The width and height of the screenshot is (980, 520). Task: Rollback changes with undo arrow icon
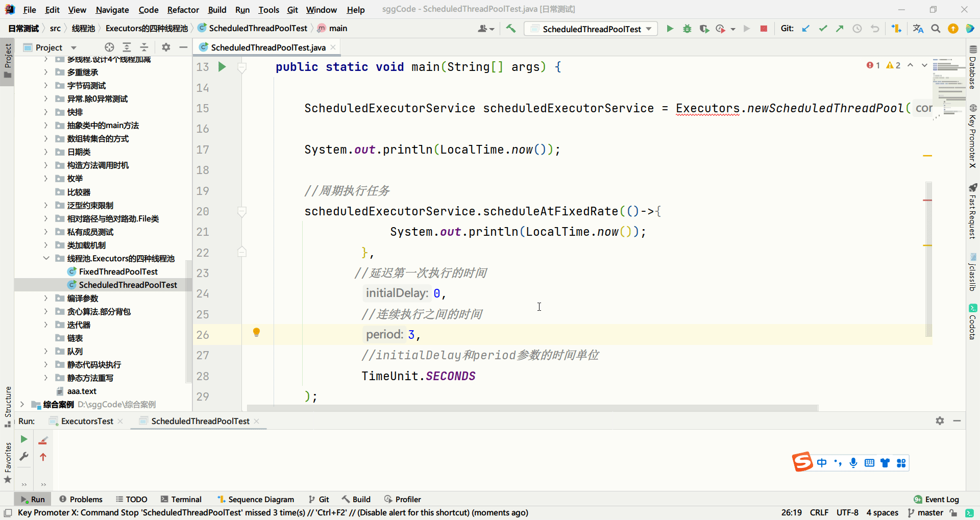[x=875, y=29]
